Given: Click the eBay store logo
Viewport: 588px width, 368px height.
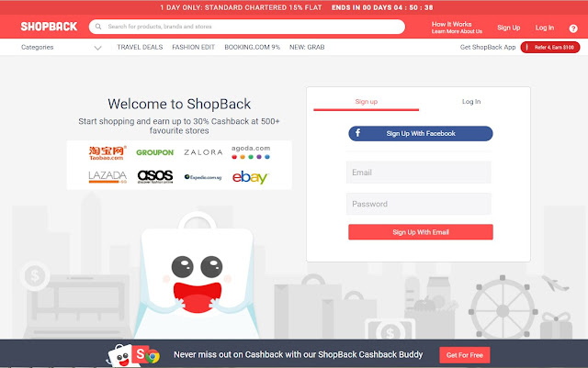Looking at the screenshot, I should 250,177.
